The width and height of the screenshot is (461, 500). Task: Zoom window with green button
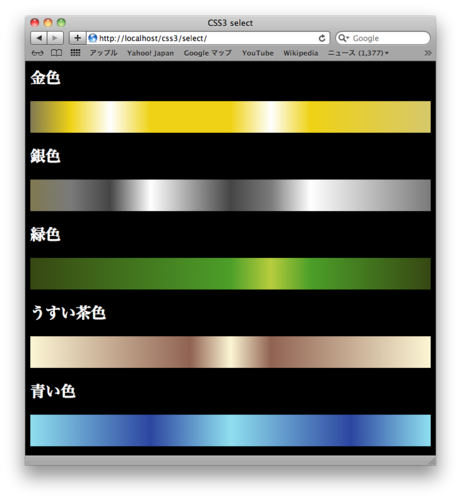61,23
